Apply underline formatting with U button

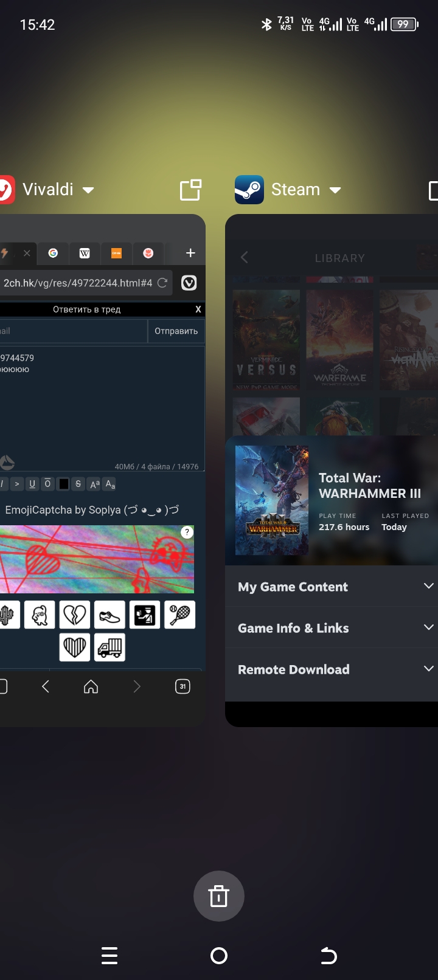click(32, 484)
